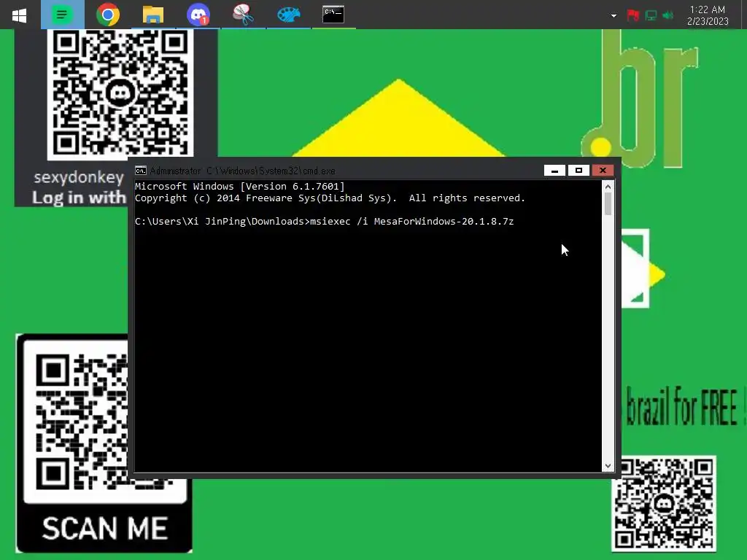The height and width of the screenshot is (560, 747).
Task: Open the paint palette app in taskbar
Action: (x=289, y=15)
